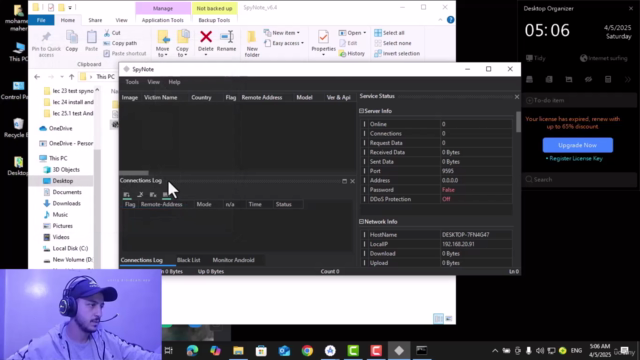Click the red Delete icon
This screenshot has height=360, width=640.
point(206,37)
